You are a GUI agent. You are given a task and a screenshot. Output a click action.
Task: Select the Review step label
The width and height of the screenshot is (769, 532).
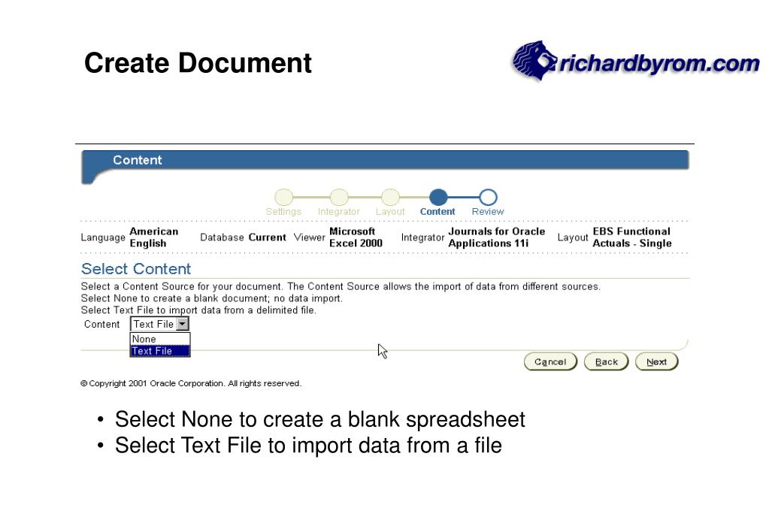click(488, 211)
